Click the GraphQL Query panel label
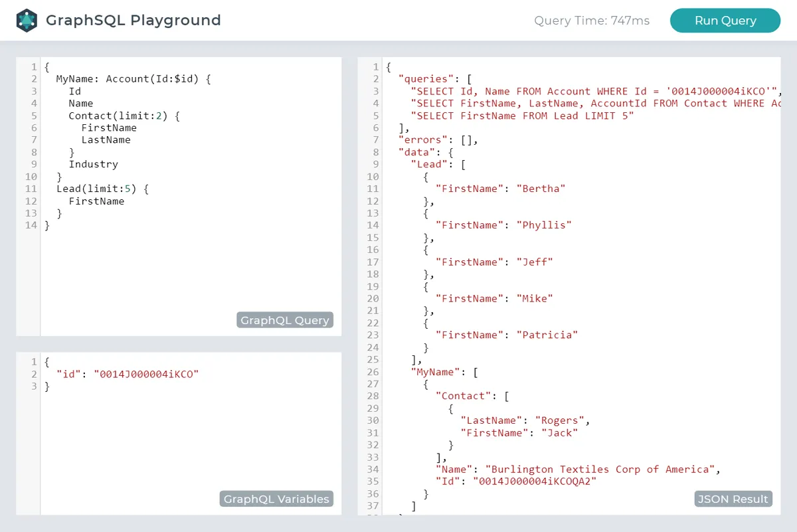This screenshot has height=532, width=797. [285, 320]
